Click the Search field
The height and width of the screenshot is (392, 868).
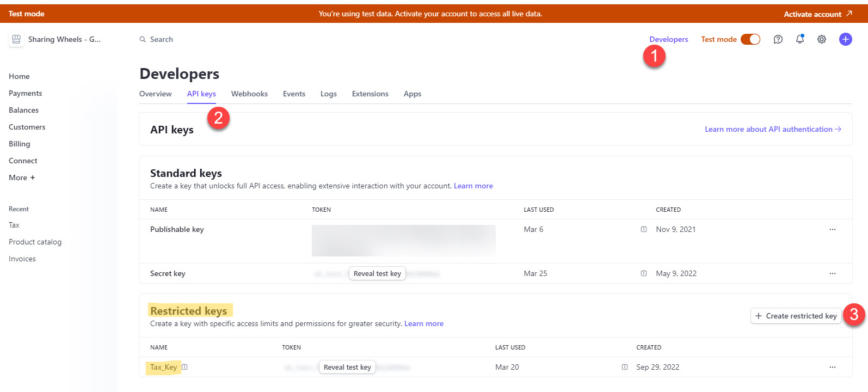tap(162, 39)
